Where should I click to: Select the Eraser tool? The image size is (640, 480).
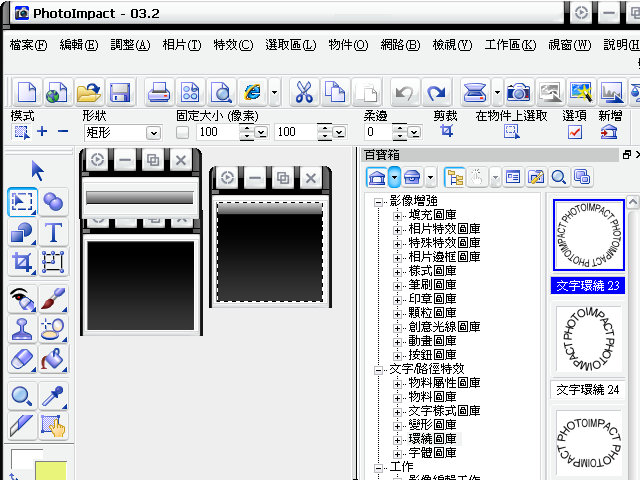pos(22,359)
